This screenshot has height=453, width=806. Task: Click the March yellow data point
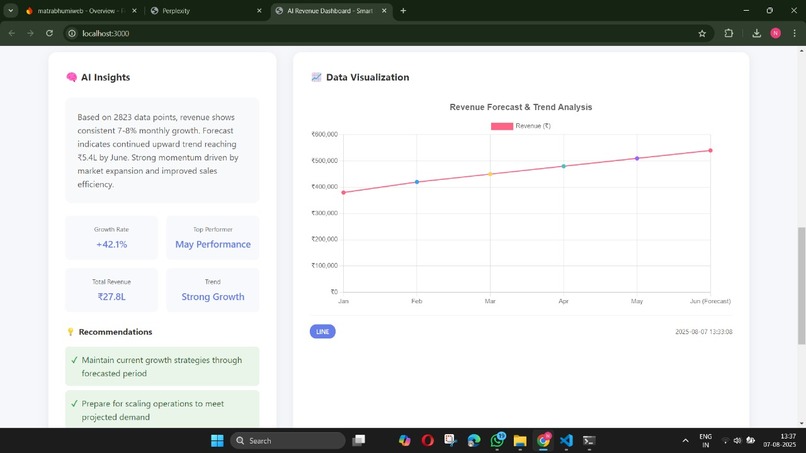[x=490, y=174]
